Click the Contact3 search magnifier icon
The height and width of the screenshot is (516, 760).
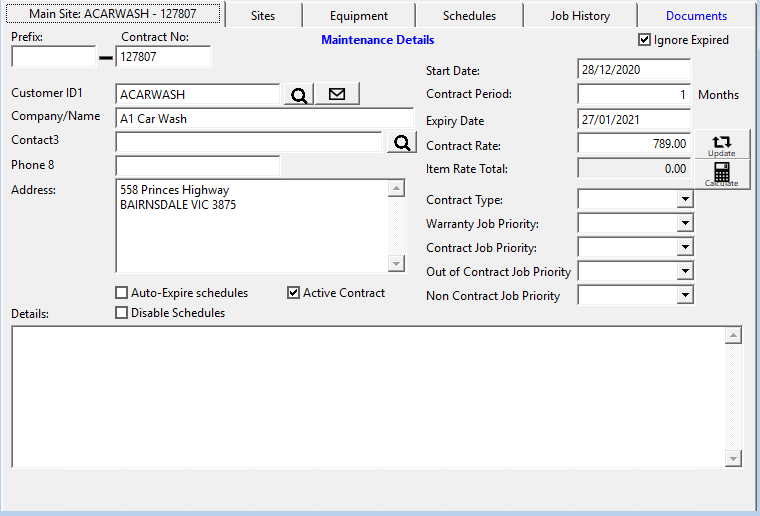click(x=401, y=143)
